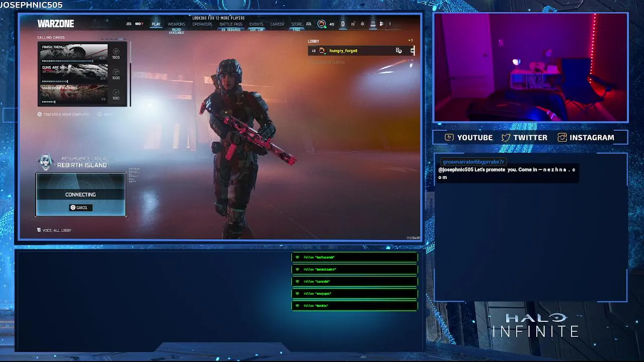The image size is (644, 362).
Task: Click the Rebirth Island skull emblem
Action: coord(46,162)
